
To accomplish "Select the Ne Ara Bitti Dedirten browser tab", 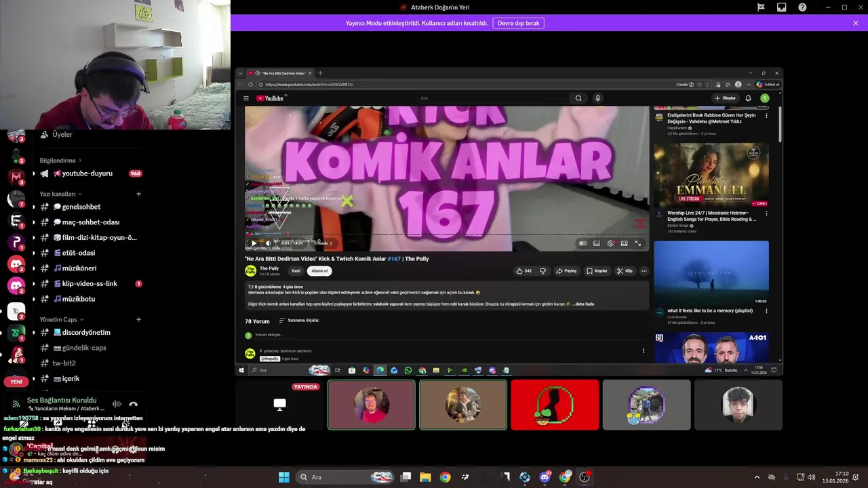I will point(279,73).
